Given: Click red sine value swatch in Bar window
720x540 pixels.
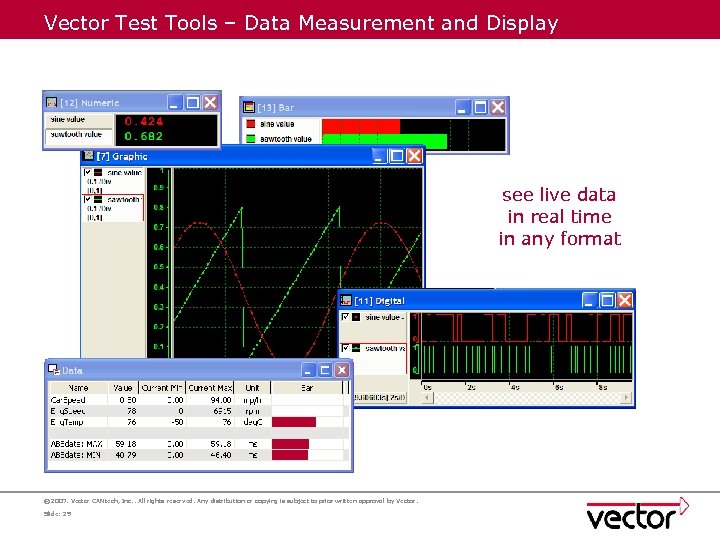Looking at the screenshot, I should tap(251, 124).
